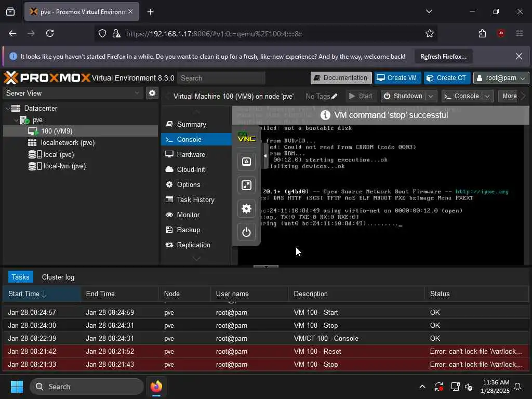Viewport: 532px width, 399px height.
Task: Show site connection security lock
Action: point(116,33)
